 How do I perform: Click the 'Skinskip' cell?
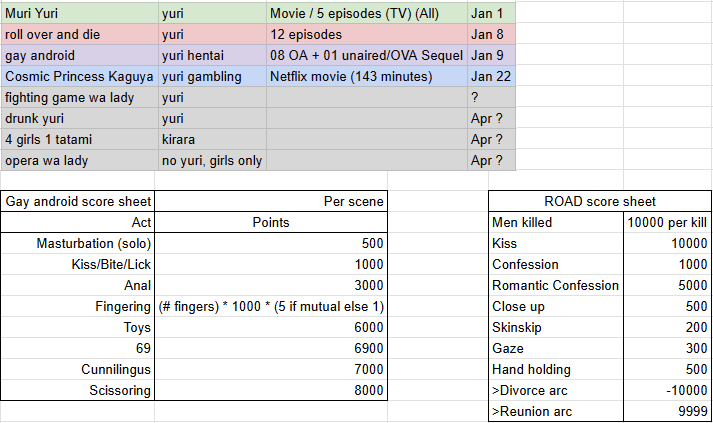556,327
